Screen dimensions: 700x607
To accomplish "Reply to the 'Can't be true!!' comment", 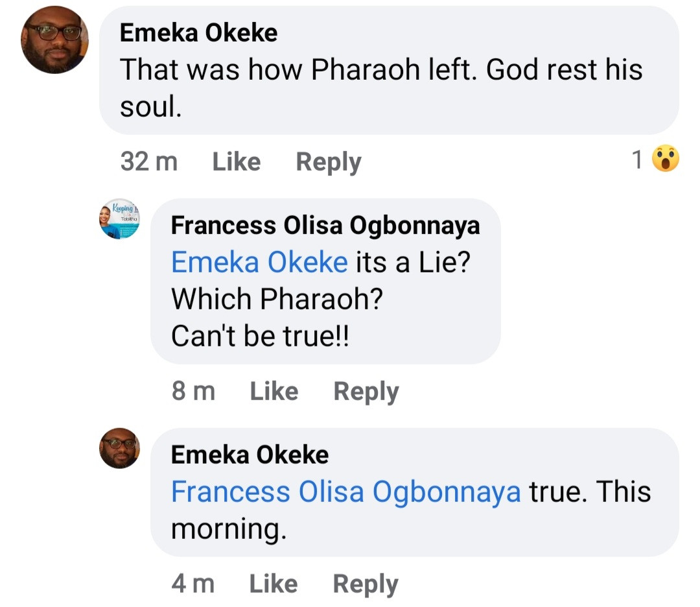I will [x=366, y=391].
